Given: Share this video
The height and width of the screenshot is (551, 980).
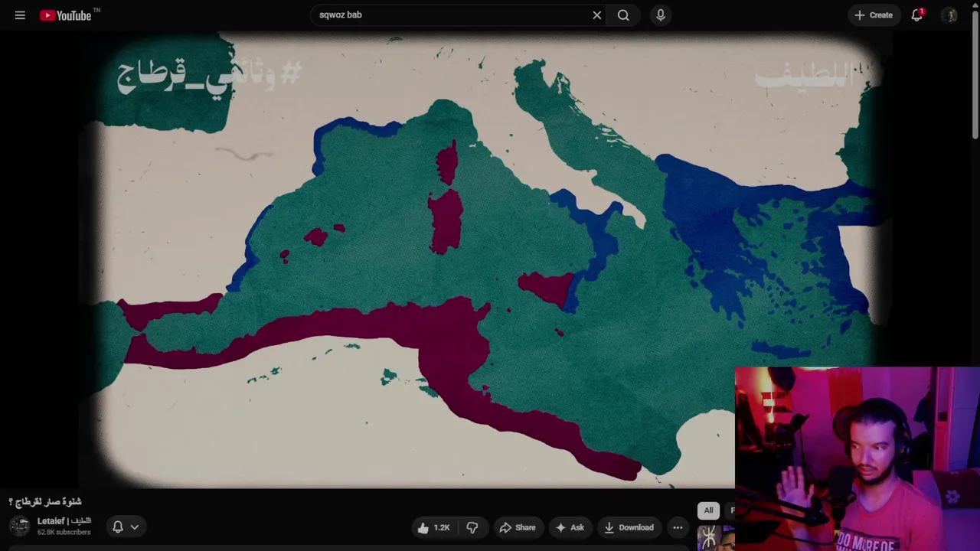Looking at the screenshot, I should pyautogui.click(x=518, y=527).
